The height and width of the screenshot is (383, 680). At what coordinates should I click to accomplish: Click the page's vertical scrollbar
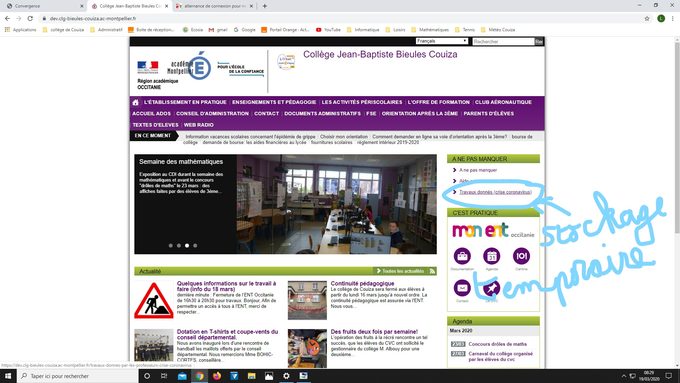[677, 202]
